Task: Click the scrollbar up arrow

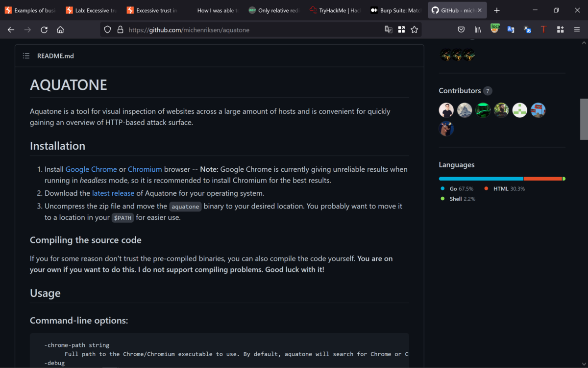Action: (584, 42)
